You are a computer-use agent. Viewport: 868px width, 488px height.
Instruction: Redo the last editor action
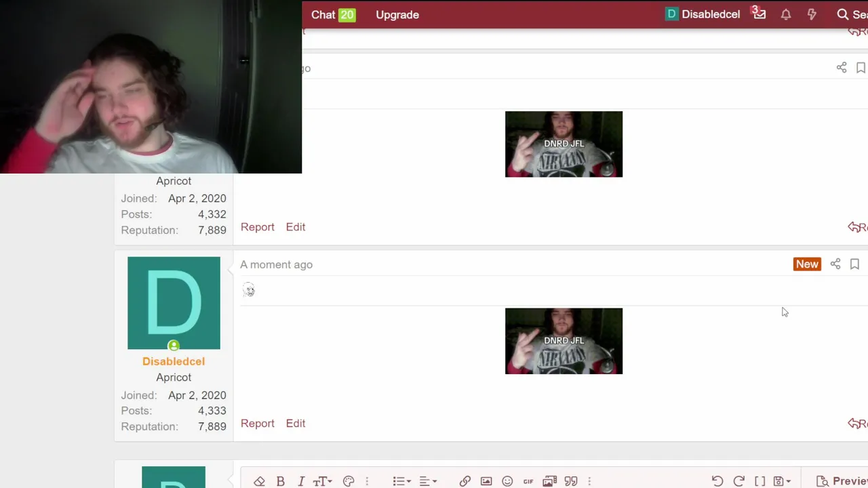click(739, 481)
